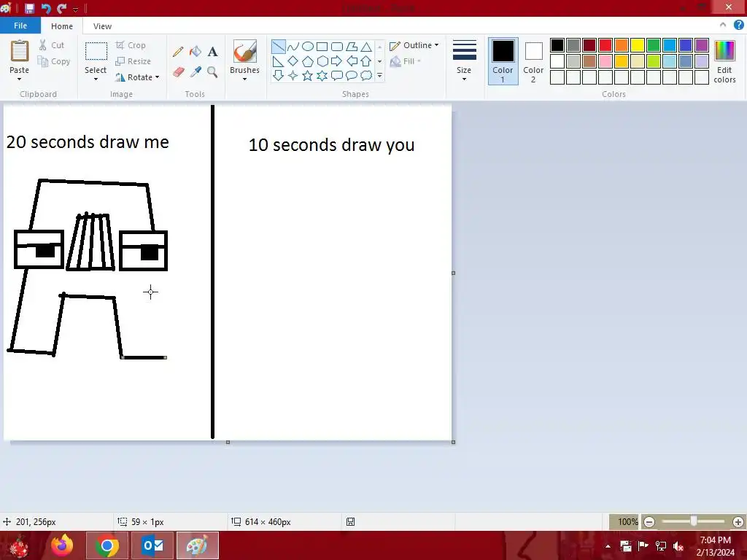Select the Eraser tool
The height and width of the screenshot is (560, 747).
coord(178,72)
